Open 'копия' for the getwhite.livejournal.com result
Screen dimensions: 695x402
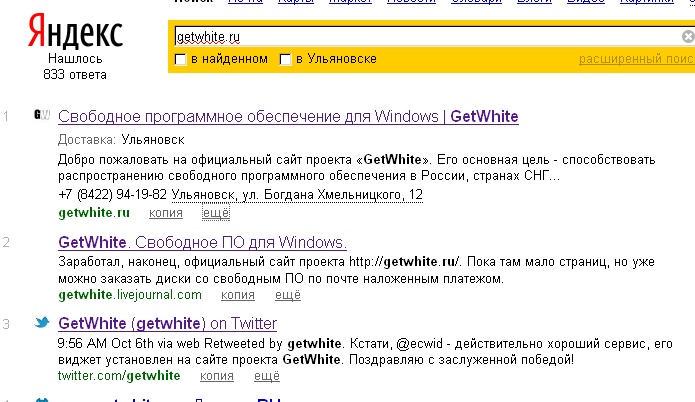238,295
